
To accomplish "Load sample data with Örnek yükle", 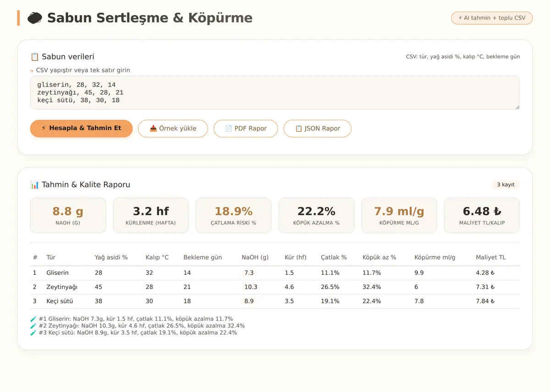I will point(173,128).
